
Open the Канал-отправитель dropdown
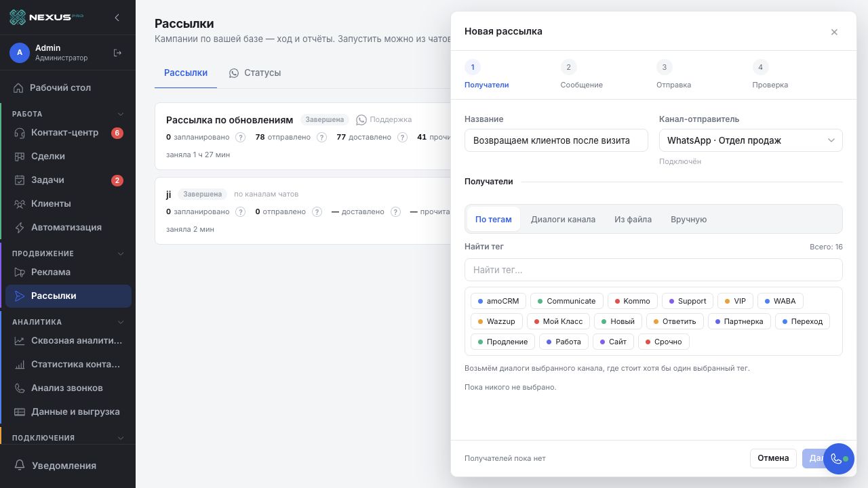click(x=751, y=140)
